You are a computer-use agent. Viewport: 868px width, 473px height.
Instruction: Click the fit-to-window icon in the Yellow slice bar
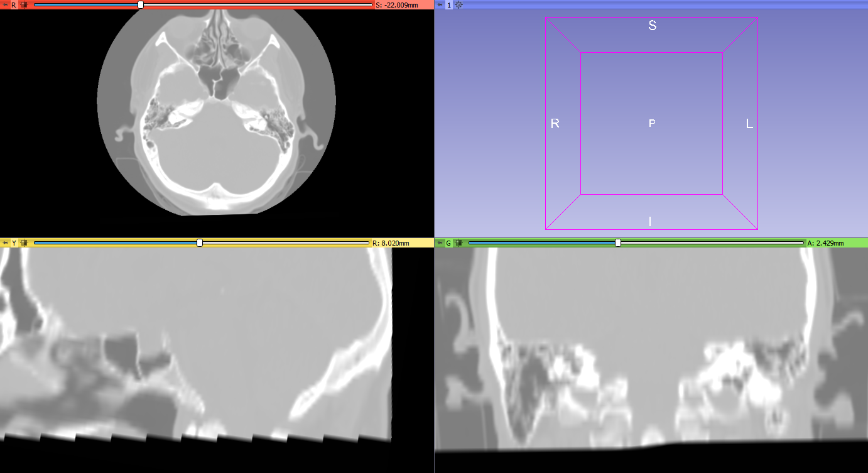(24, 242)
